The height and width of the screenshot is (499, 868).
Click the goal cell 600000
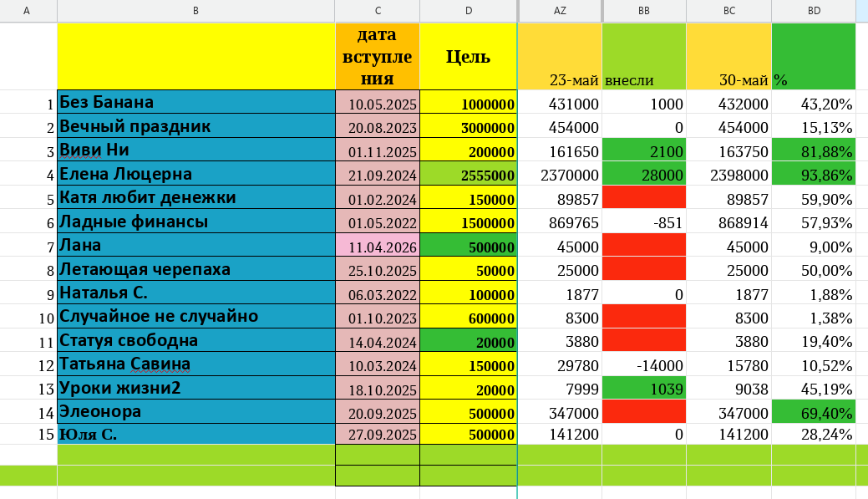click(469, 316)
